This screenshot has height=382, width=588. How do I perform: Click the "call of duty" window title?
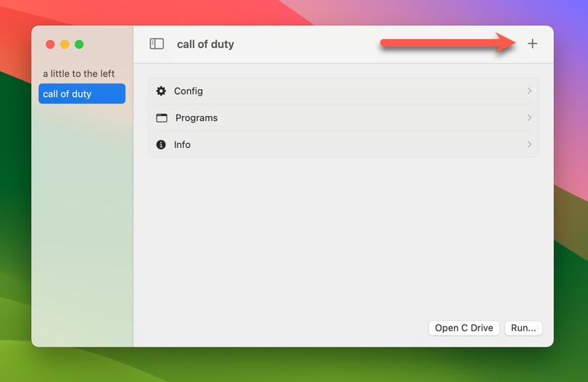205,44
